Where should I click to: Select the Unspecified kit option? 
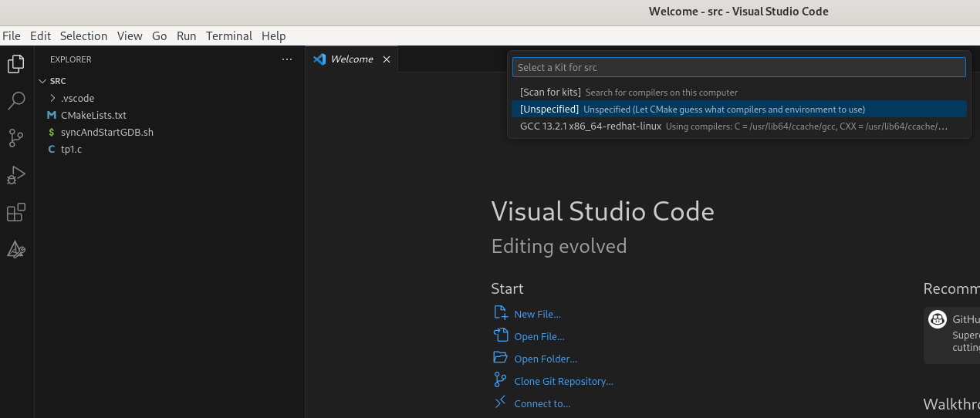(549, 109)
